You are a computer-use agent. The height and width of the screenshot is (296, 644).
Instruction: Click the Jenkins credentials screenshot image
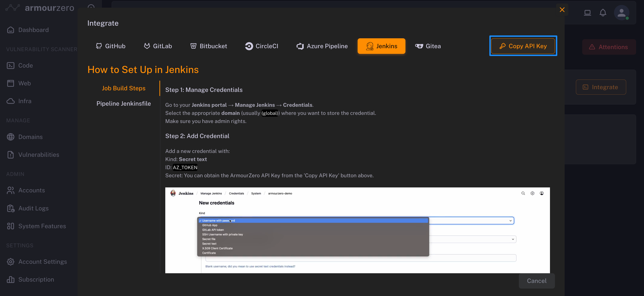click(x=357, y=230)
